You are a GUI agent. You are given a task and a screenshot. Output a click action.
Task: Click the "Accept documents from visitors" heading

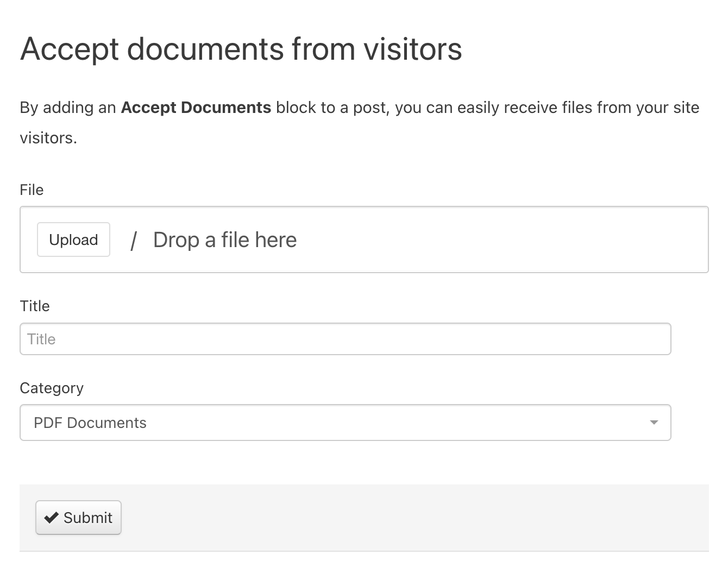coord(241,49)
